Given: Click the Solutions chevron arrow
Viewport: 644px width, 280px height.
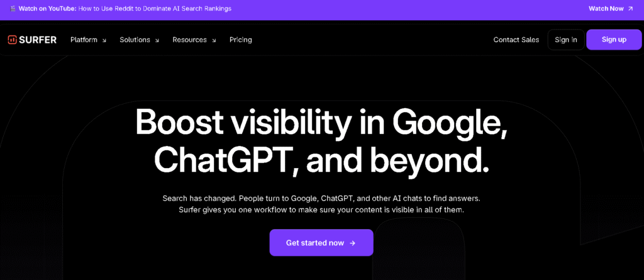Looking at the screenshot, I should (x=157, y=40).
